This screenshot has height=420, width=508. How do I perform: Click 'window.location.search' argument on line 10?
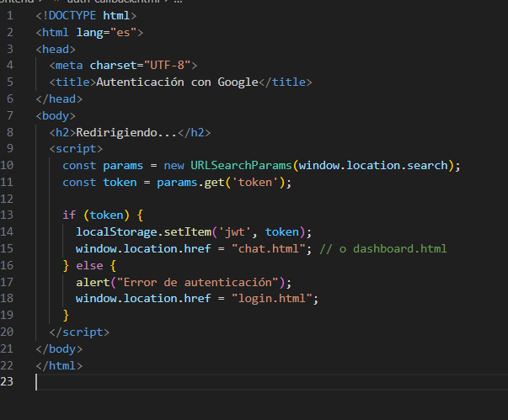click(373, 166)
